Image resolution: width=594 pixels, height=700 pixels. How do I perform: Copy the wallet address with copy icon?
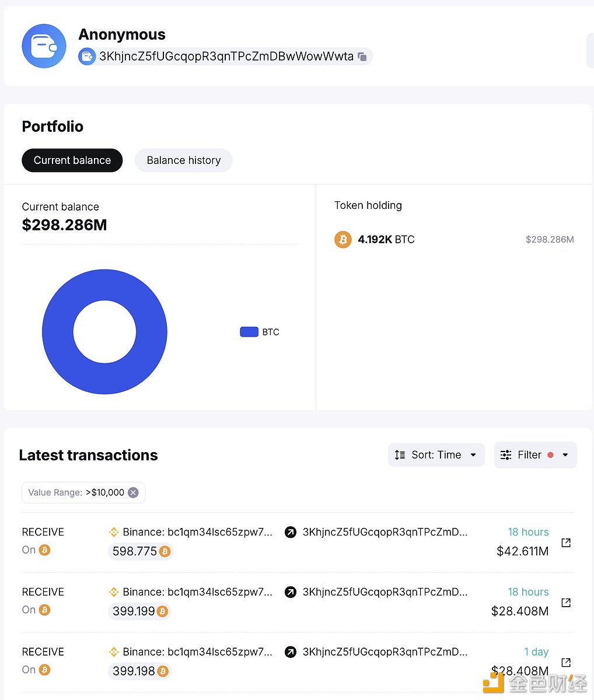[x=362, y=57]
